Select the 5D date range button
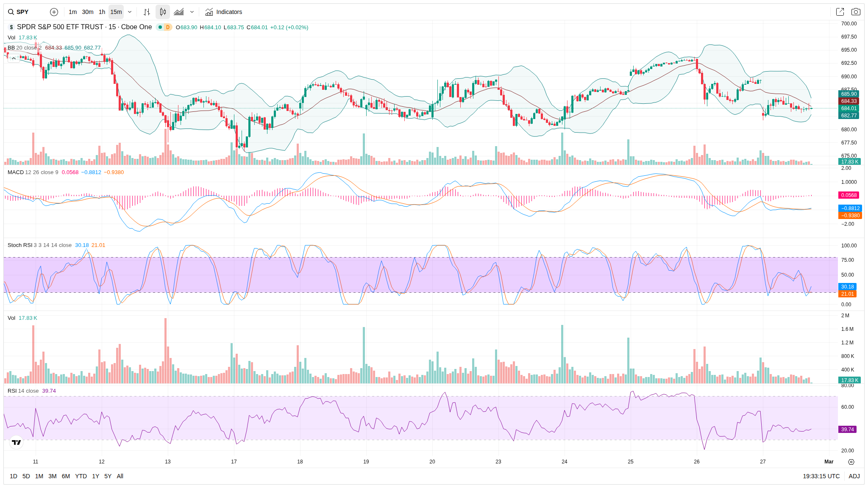This screenshot has width=868, height=488. (26, 476)
